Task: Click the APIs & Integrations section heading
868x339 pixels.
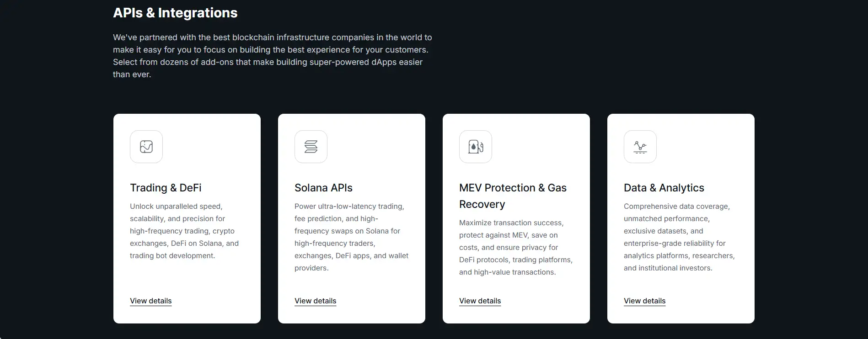Action: pyautogui.click(x=175, y=13)
